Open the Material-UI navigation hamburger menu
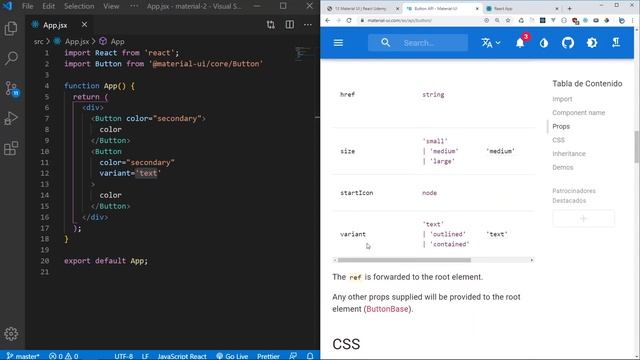The height and width of the screenshot is (360, 640). coord(338,43)
